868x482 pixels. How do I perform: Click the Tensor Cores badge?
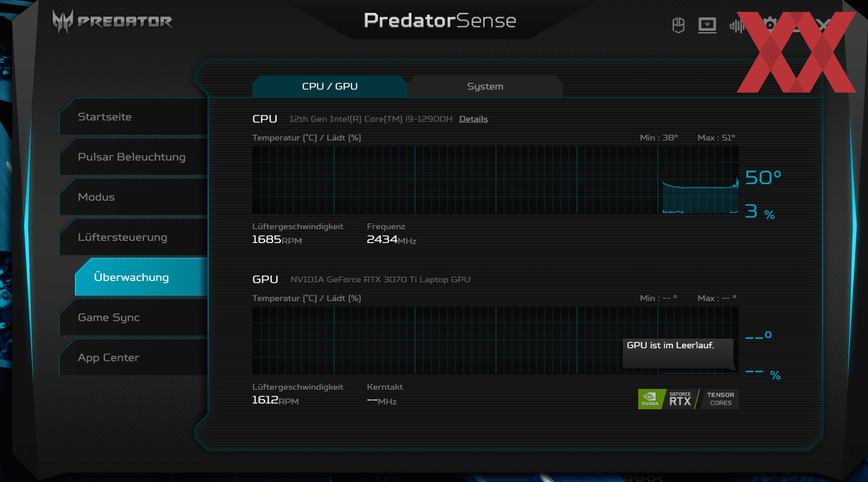click(x=720, y=399)
